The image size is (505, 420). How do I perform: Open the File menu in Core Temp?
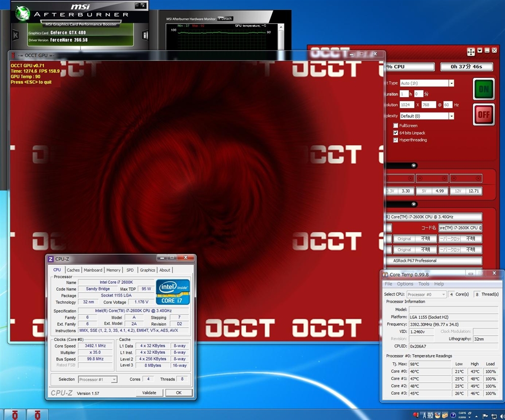[x=389, y=284]
